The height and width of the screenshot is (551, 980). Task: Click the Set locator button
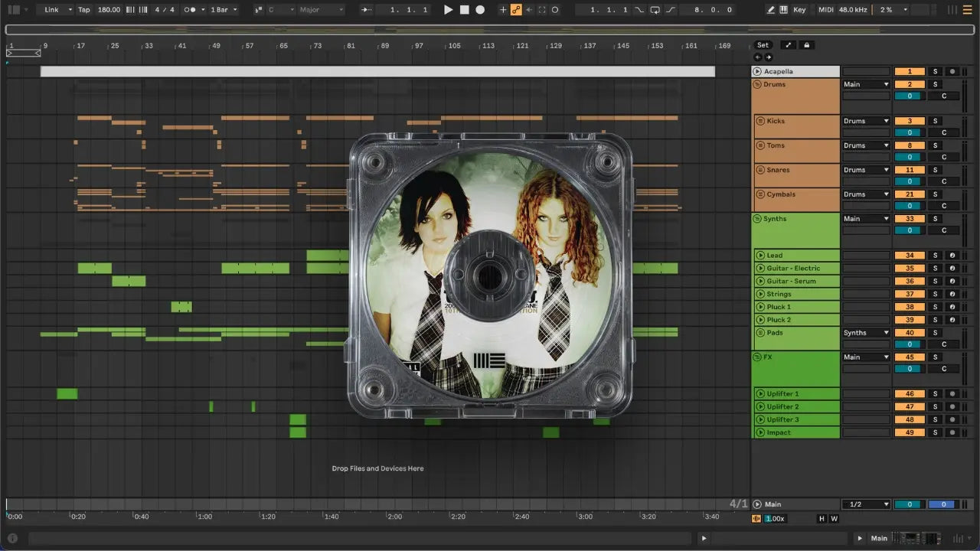(763, 45)
